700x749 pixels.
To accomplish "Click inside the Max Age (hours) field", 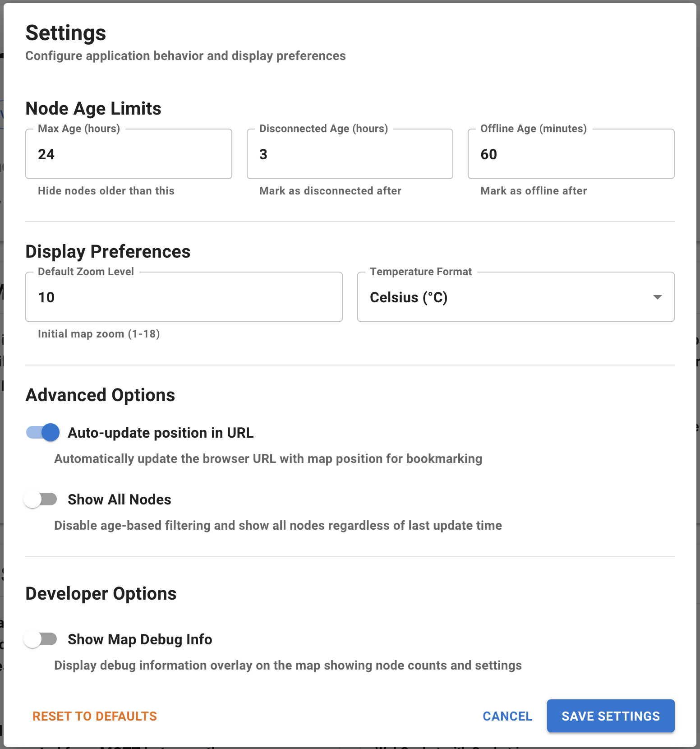I will click(x=129, y=154).
